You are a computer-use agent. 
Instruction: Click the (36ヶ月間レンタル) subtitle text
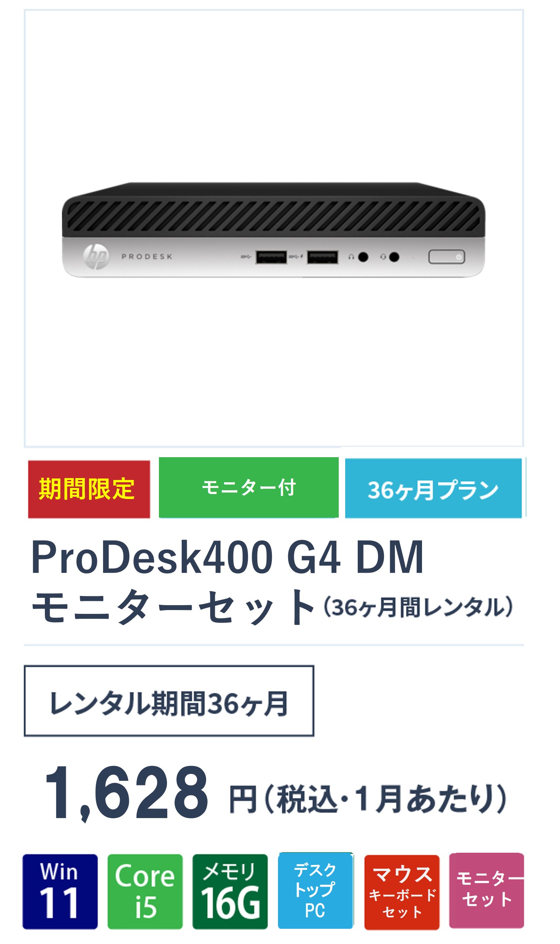point(418,607)
